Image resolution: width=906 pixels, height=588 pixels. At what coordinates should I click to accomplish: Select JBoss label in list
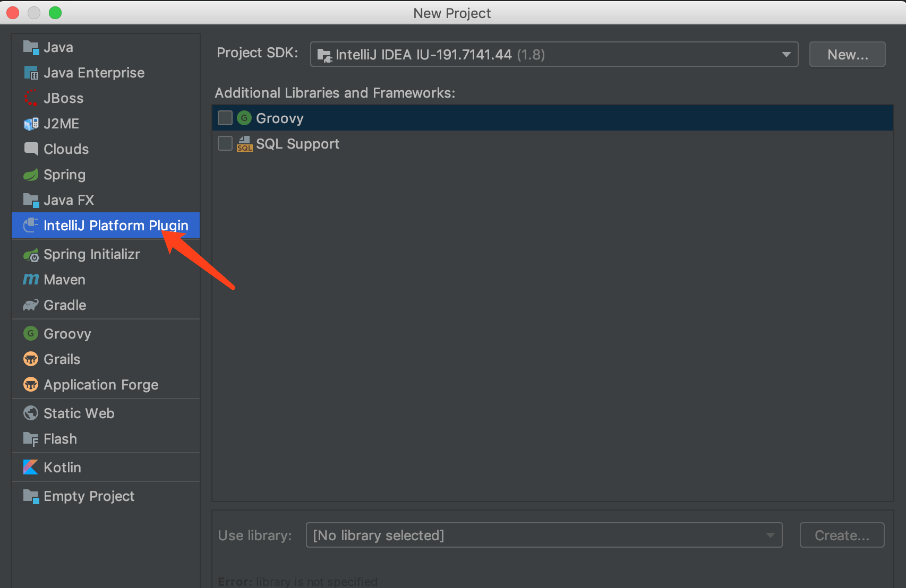64,98
